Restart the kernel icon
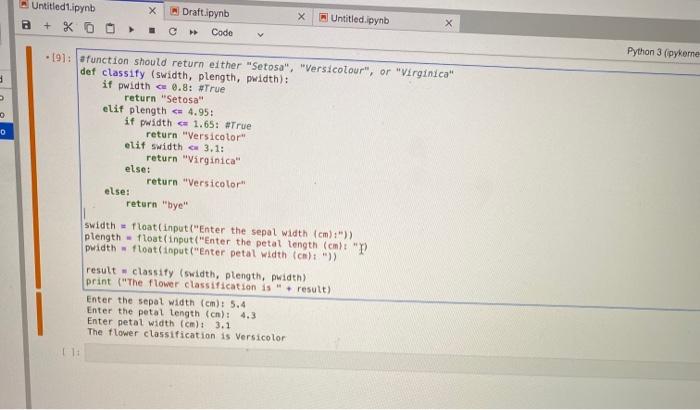The image size is (700, 410). tap(172, 31)
